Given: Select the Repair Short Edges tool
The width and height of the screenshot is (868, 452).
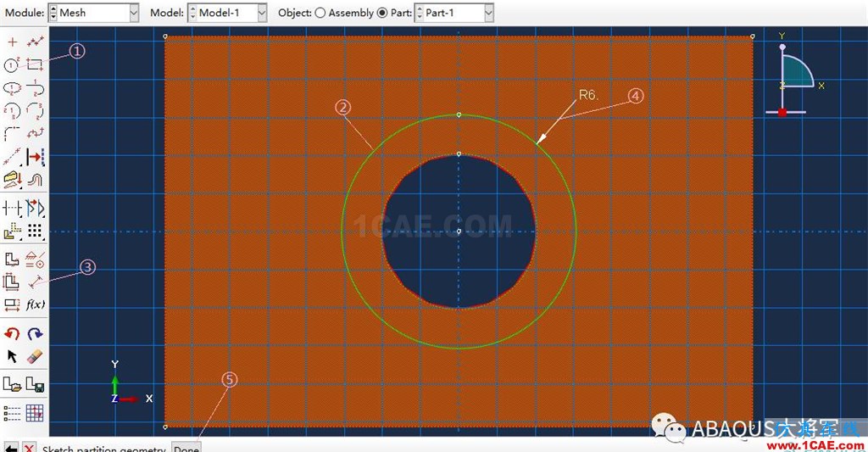Looking at the screenshot, I should [x=12, y=231].
